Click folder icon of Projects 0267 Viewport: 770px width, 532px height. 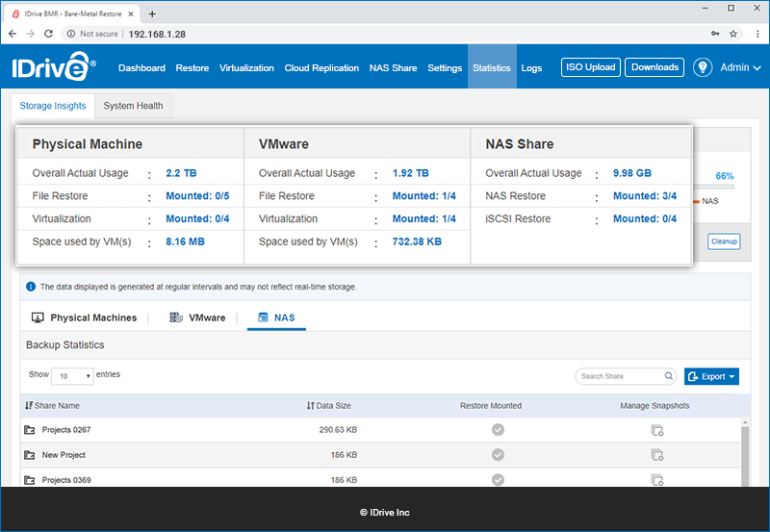click(30, 430)
